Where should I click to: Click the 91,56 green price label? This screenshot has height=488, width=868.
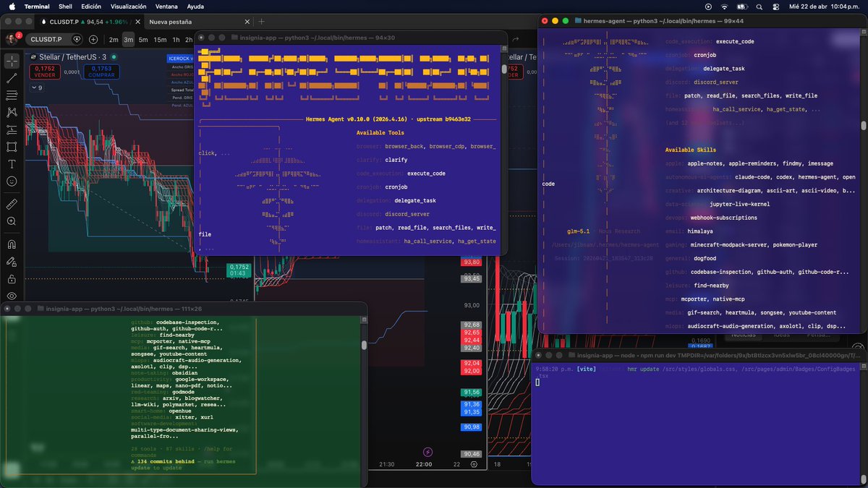(472, 392)
